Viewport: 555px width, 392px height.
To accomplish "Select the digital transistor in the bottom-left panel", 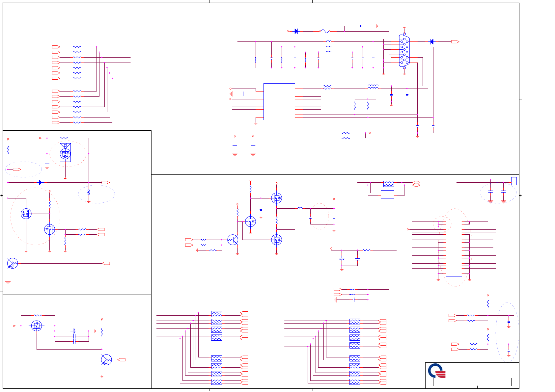I will [x=106, y=360].
